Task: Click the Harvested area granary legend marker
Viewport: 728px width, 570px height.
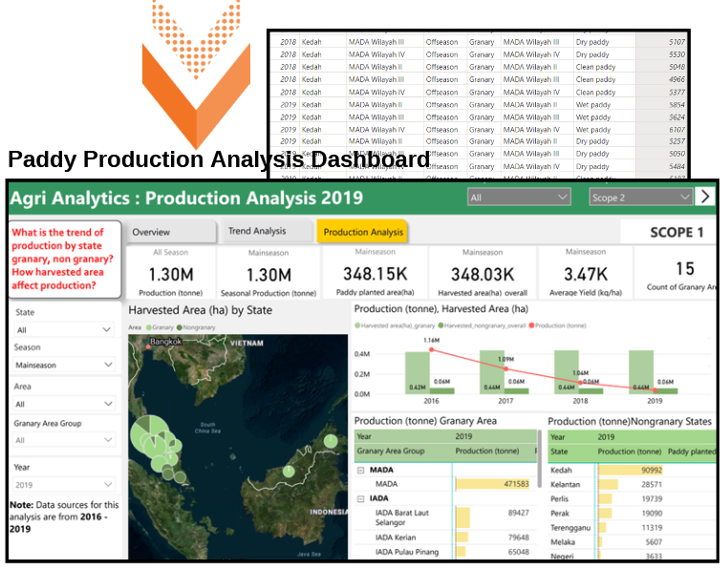Action: click(357, 326)
